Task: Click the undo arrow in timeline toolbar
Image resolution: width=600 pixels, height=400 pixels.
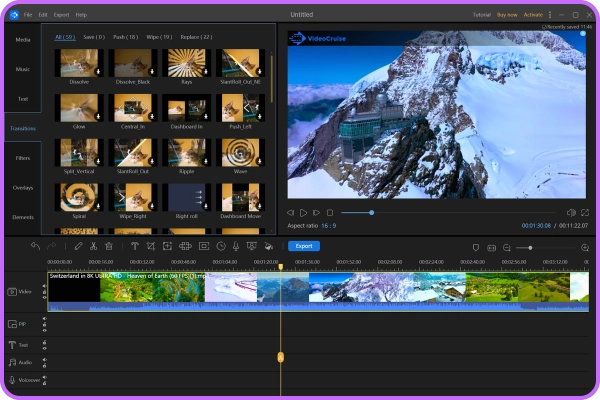Action: click(35, 246)
